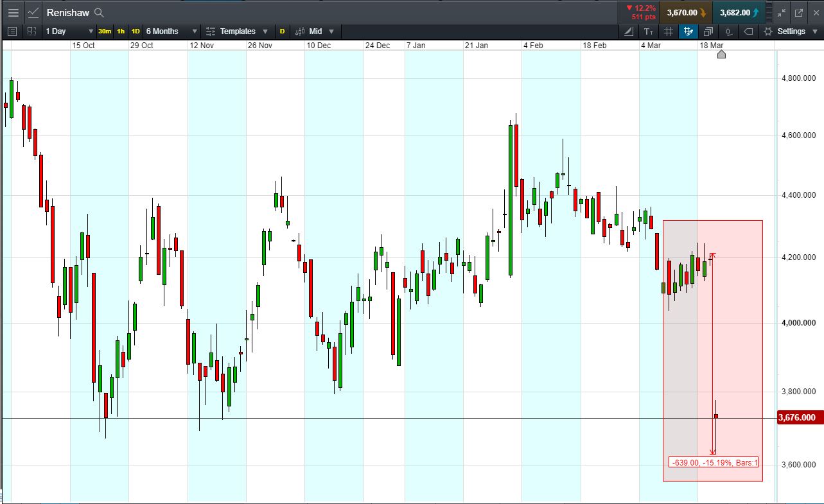824x504 pixels.
Task: Click the 18 Feb date label
Action: 595,45
